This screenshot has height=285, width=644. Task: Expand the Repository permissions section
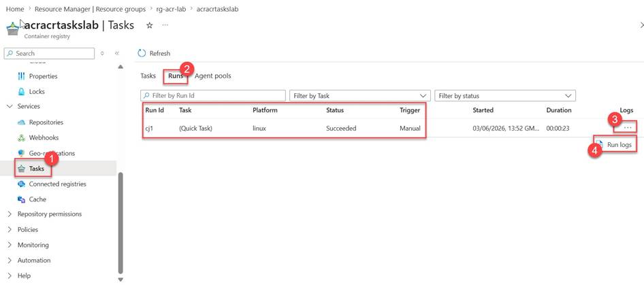10,214
